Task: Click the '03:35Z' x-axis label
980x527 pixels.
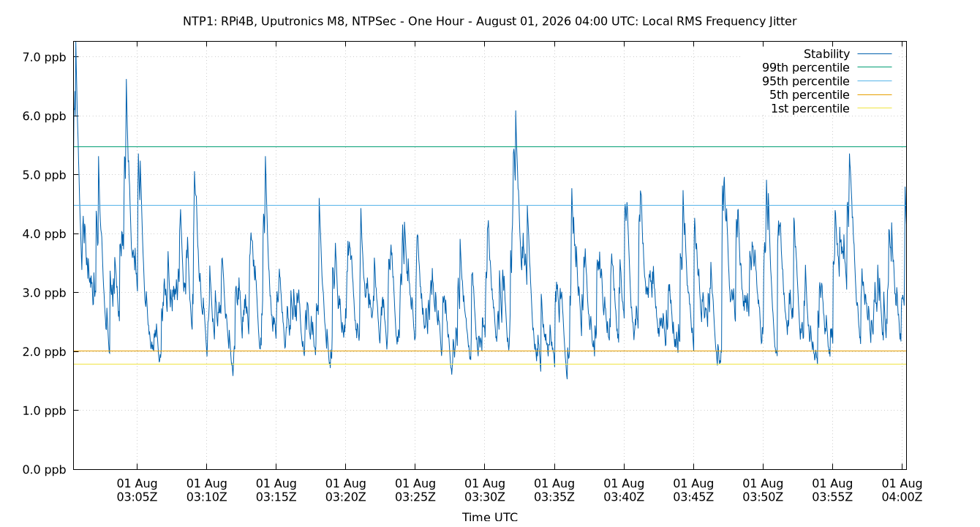Action: pyautogui.click(x=554, y=497)
